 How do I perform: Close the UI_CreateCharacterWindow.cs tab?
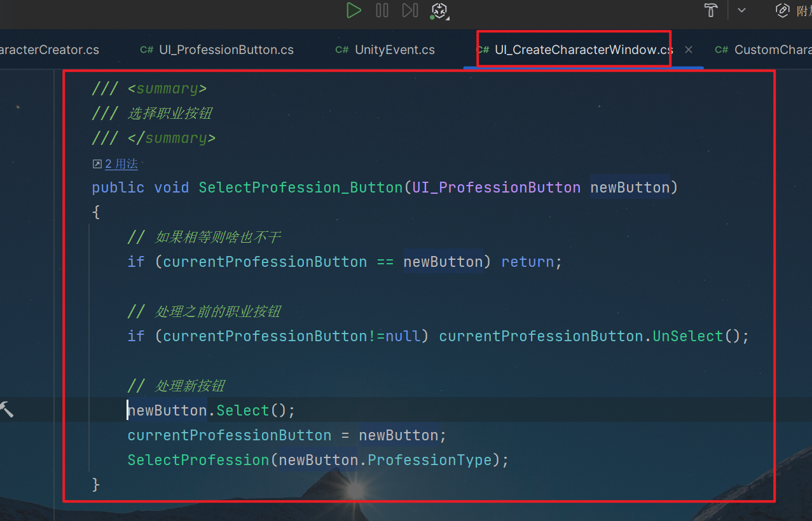pyautogui.click(x=689, y=50)
